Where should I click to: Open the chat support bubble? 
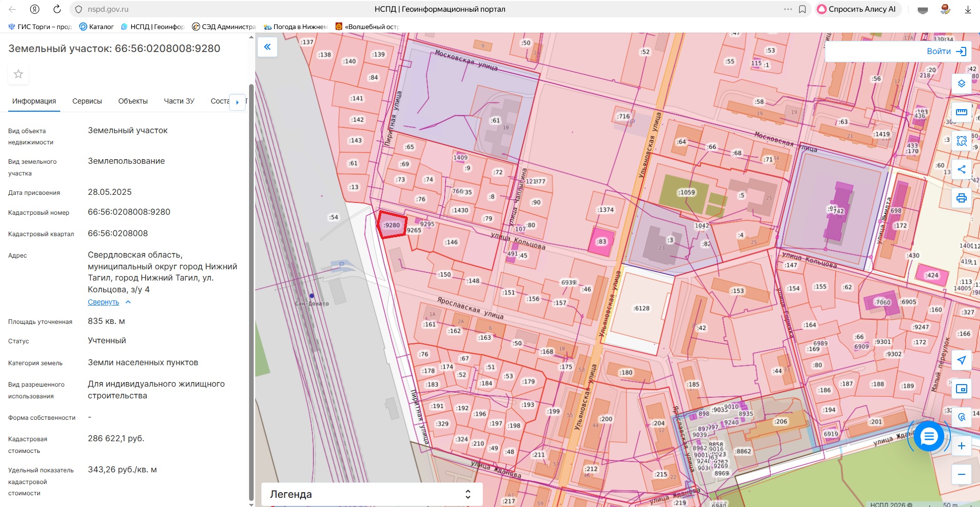[x=928, y=436]
